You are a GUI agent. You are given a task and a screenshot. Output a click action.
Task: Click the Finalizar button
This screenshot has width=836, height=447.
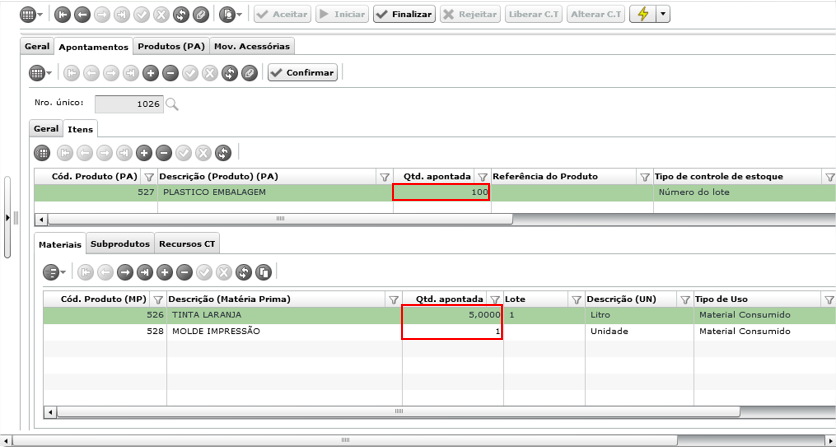[x=405, y=15]
